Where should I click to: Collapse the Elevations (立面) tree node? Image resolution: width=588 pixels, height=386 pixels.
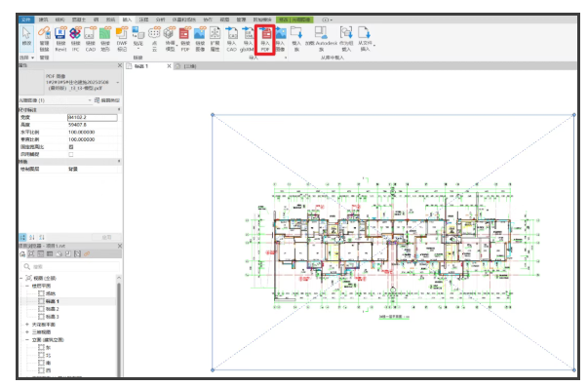coord(27,340)
